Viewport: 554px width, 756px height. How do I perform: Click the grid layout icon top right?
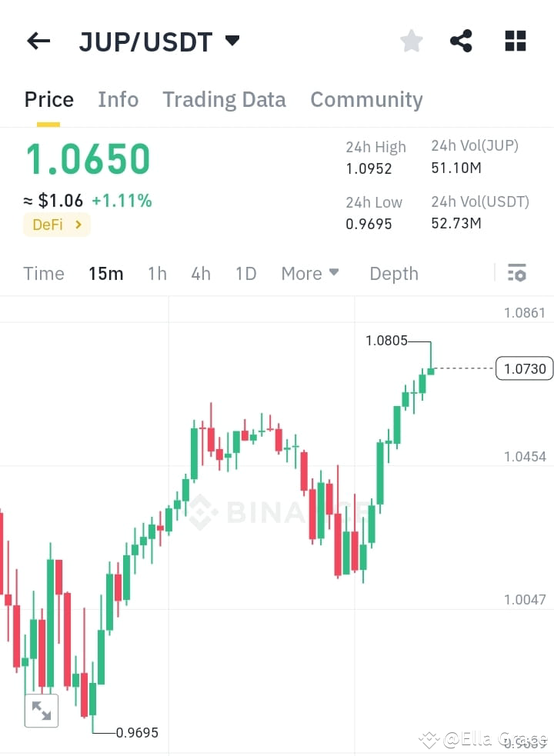pyautogui.click(x=514, y=41)
